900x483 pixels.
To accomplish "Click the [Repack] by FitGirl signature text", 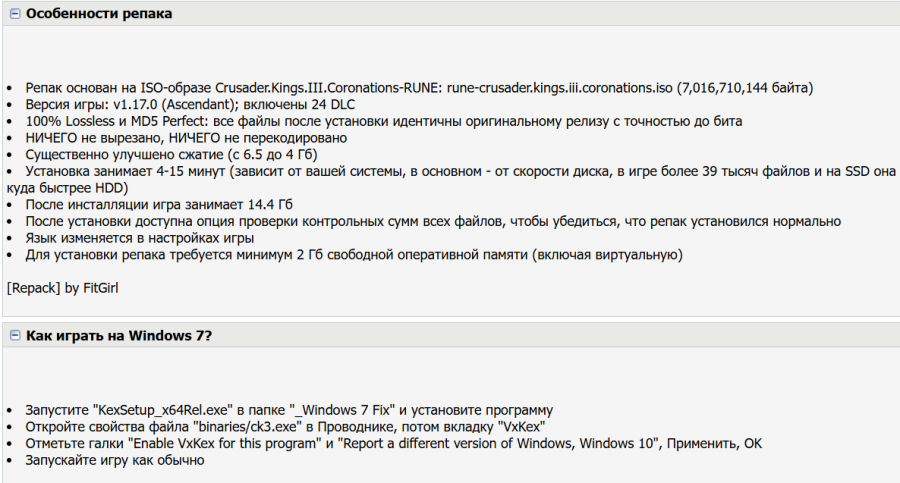I will (63, 288).
